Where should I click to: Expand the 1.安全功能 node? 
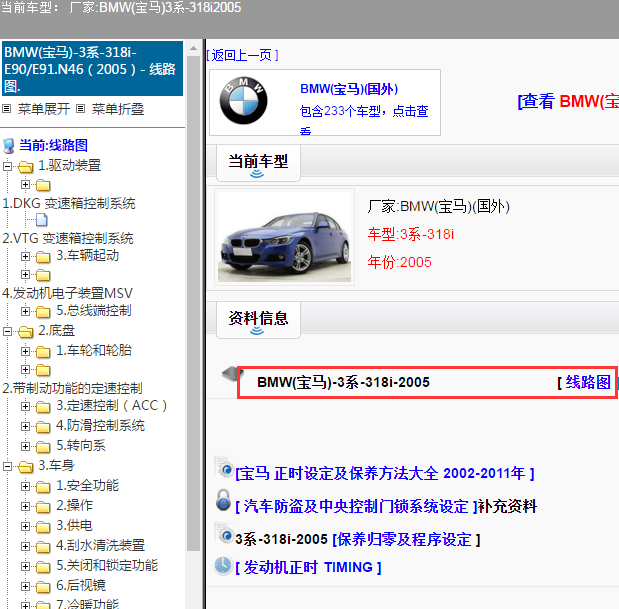[25, 487]
